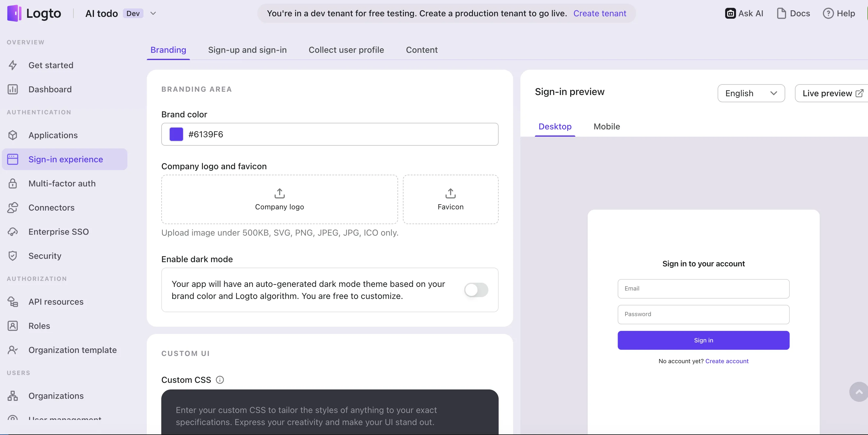Open the Content tab
This screenshot has width=868, height=435.
[422, 50]
